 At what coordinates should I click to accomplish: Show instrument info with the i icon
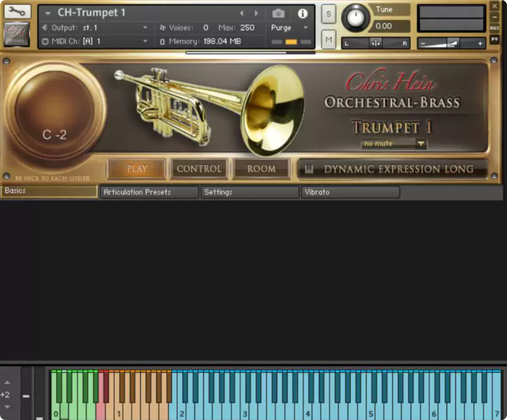click(303, 13)
